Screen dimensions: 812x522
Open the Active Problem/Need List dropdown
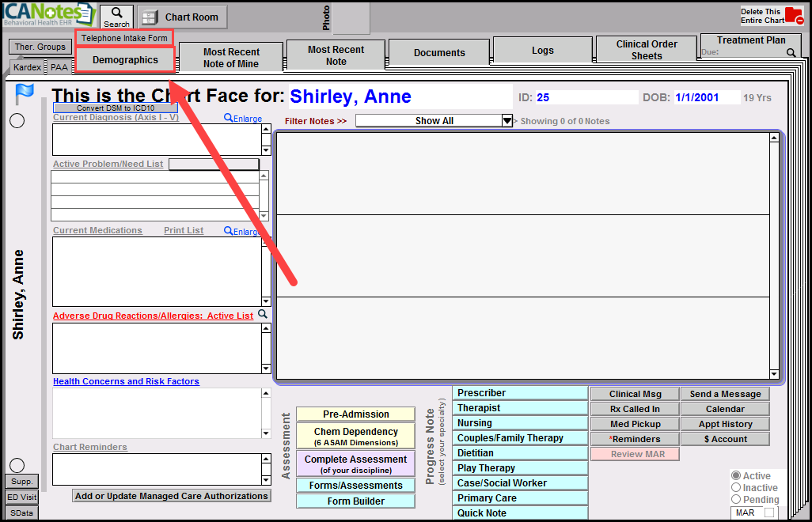[x=214, y=165]
